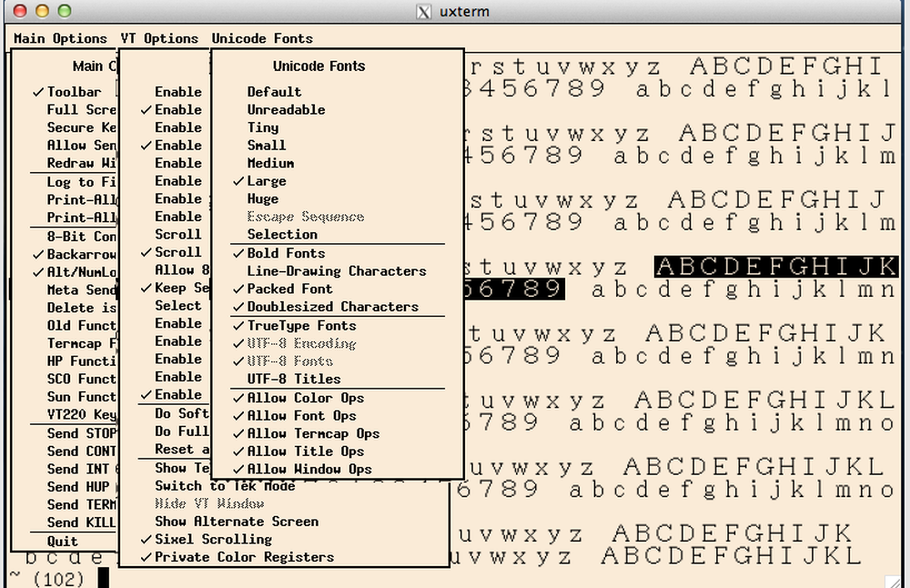The height and width of the screenshot is (588, 910).
Task: Select Show Alternate Screen
Action: click(237, 522)
